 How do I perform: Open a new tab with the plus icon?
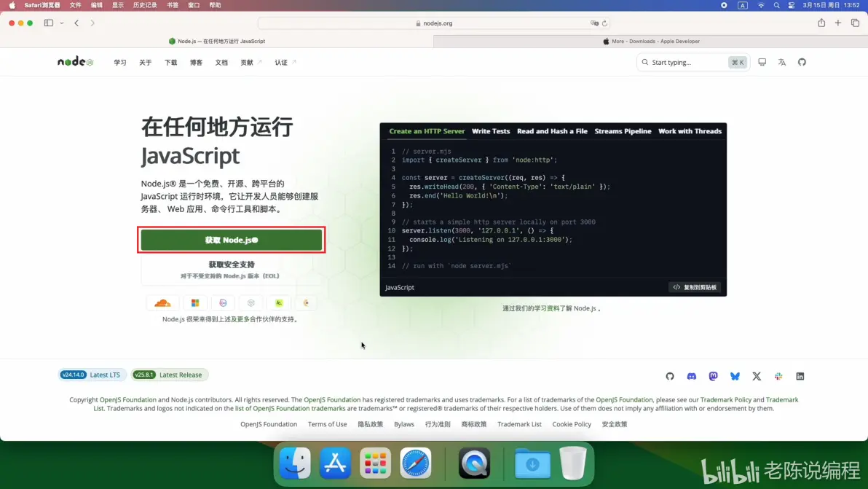coord(838,23)
